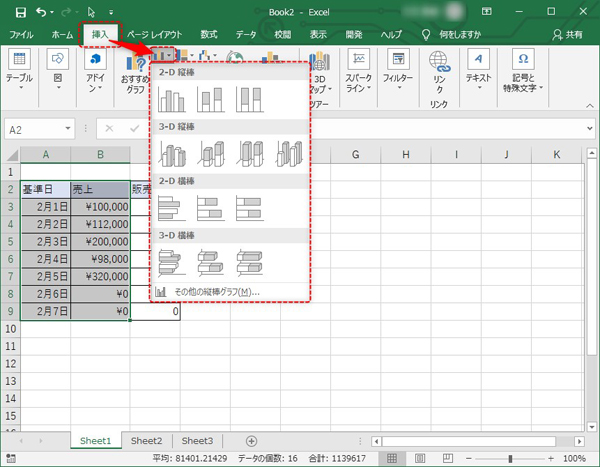Click the 共有 share button
The width and height of the screenshot is (600, 467).
pyautogui.click(x=571, y=34)
